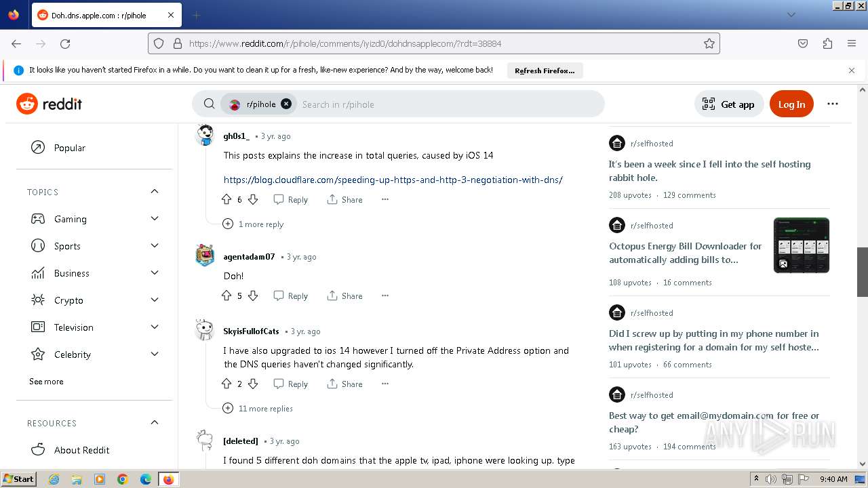This screenshot has width=868, height=488.
Task: Reply to gh0s1_'s comment
Action: tap(290, 199)
